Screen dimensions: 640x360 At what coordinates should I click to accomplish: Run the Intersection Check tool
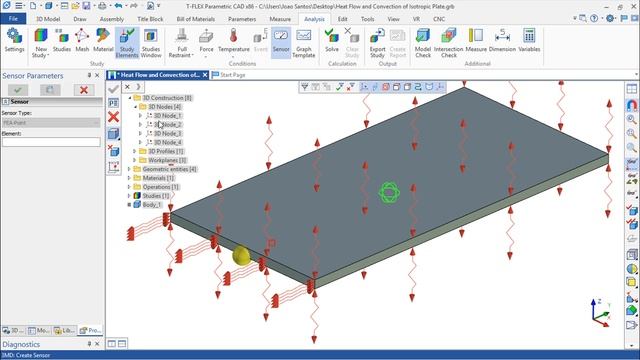click(x=449, y=43)
